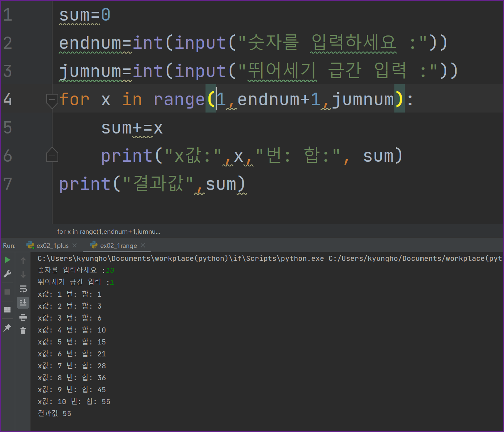Image resolution: width=504 pixels, height=432 pixels.
Task: Python icon on ex02_1range tab
Action: click(x=94, y=245)
